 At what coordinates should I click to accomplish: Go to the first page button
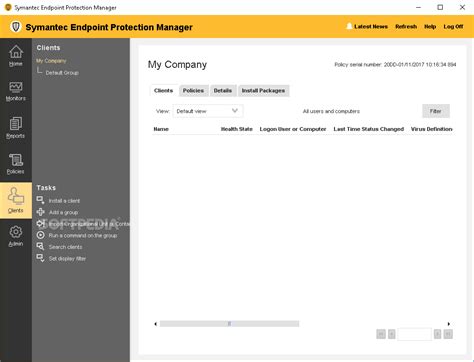(x=381, y=334)
